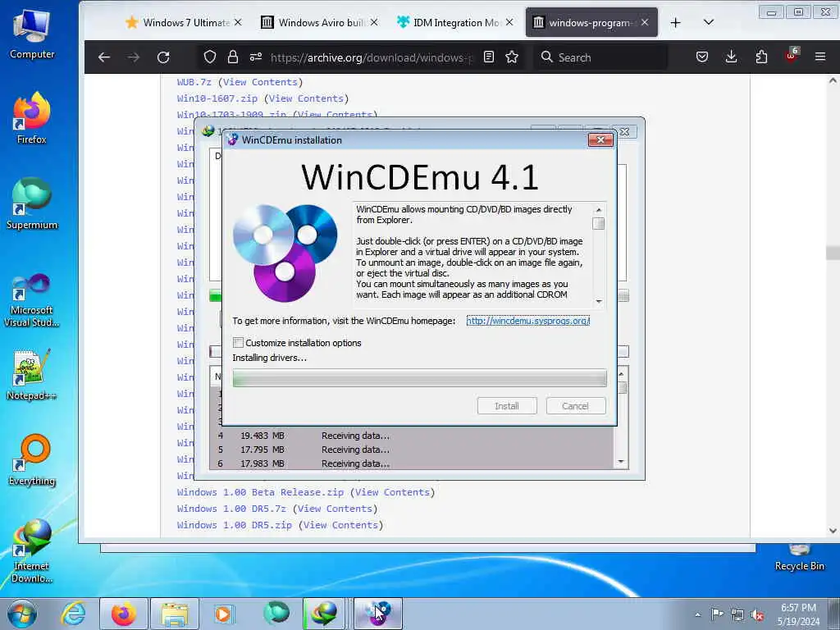Viewport: 840px width, 630px height.
Task: Open a new Firefox tab
Action: click(x=676, y=22)
